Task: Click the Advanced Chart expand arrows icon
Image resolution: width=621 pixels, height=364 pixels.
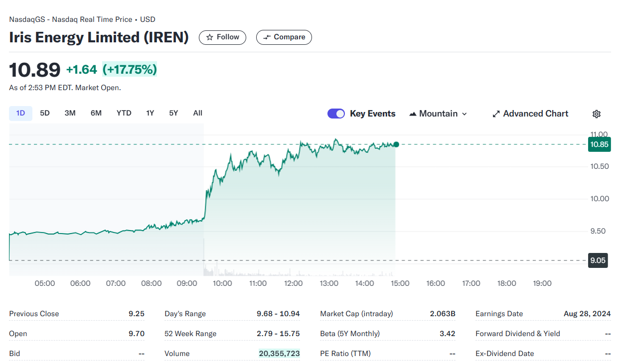Action: [x=496, y=114]
